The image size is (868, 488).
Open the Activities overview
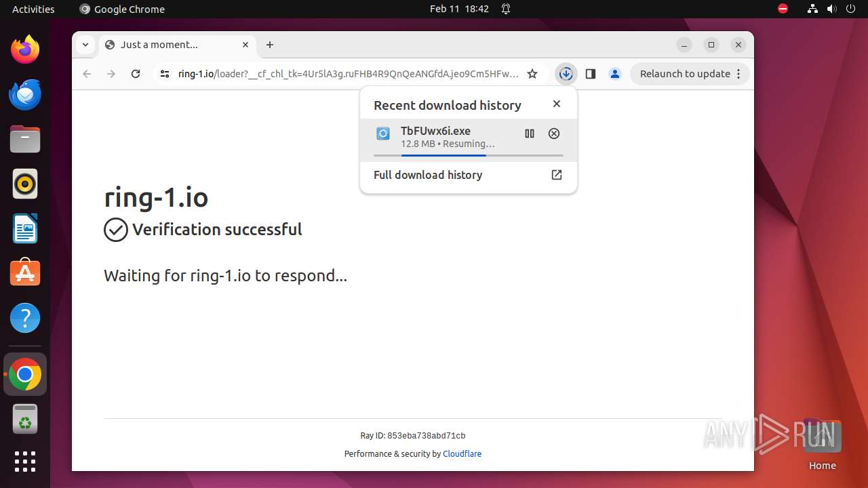[33, 9]
